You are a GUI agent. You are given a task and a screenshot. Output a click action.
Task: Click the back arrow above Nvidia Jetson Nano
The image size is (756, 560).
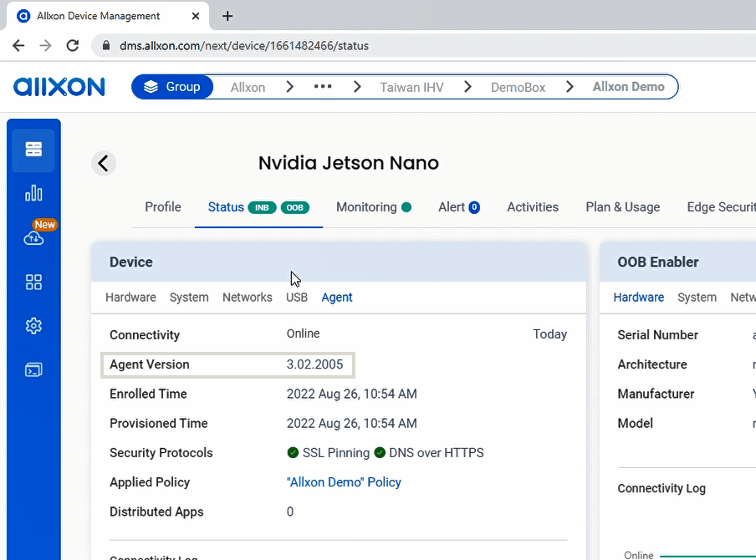point(103,163)
